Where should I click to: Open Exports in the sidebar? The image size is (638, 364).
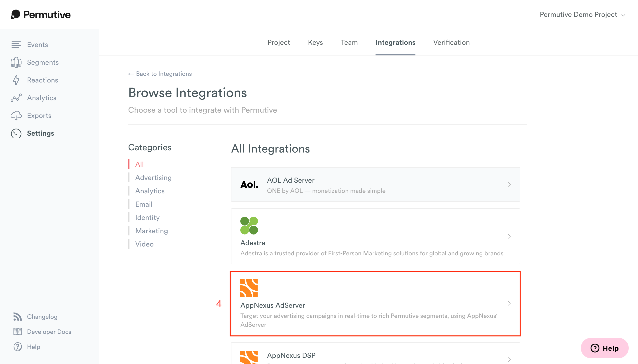(39, 115)
